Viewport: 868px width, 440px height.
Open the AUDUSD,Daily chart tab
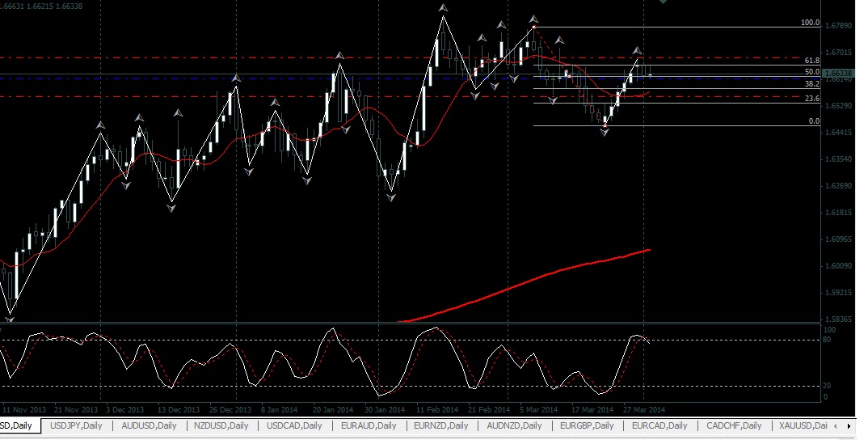pyautogui.click(x=149, y=425)
